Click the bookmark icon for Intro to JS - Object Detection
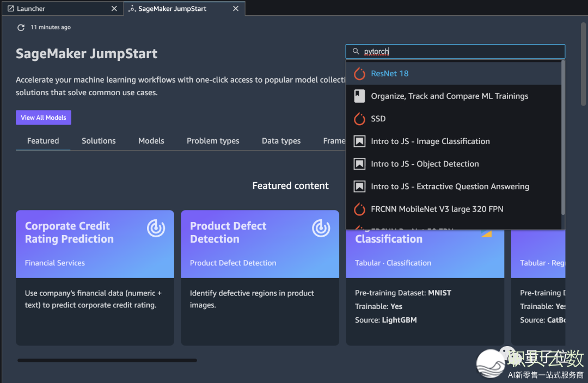The height and width of the screenshot is (383, 588). point(359,164)
